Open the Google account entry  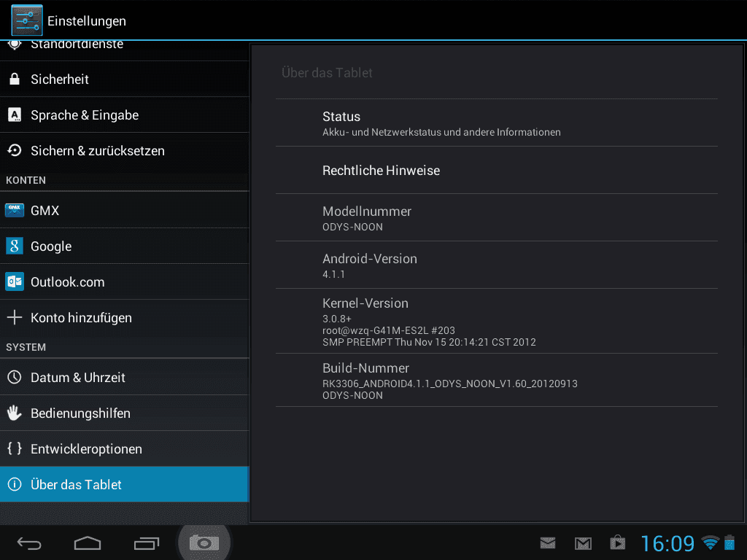[x=124, y=246]
